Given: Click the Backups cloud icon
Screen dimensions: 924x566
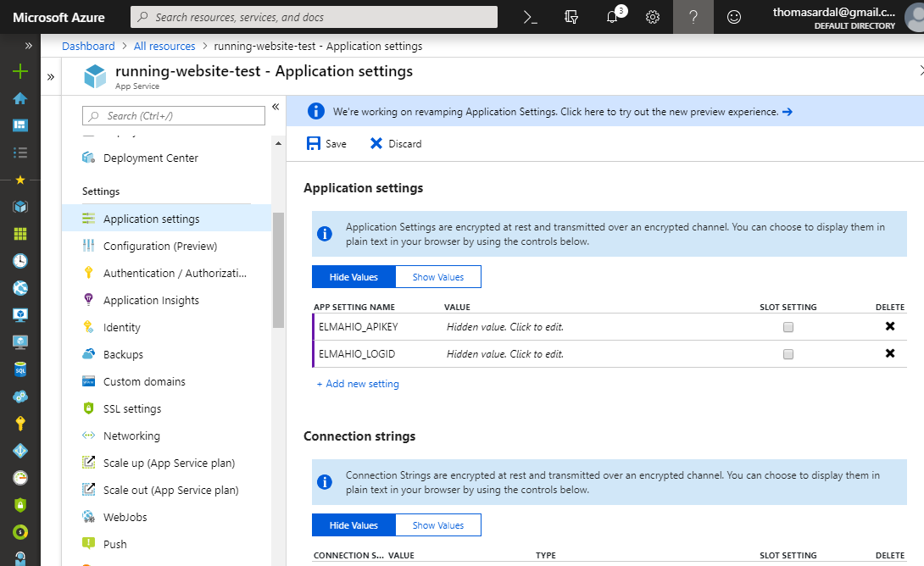Looking at the screenshot, I should (x=88, y=354).
